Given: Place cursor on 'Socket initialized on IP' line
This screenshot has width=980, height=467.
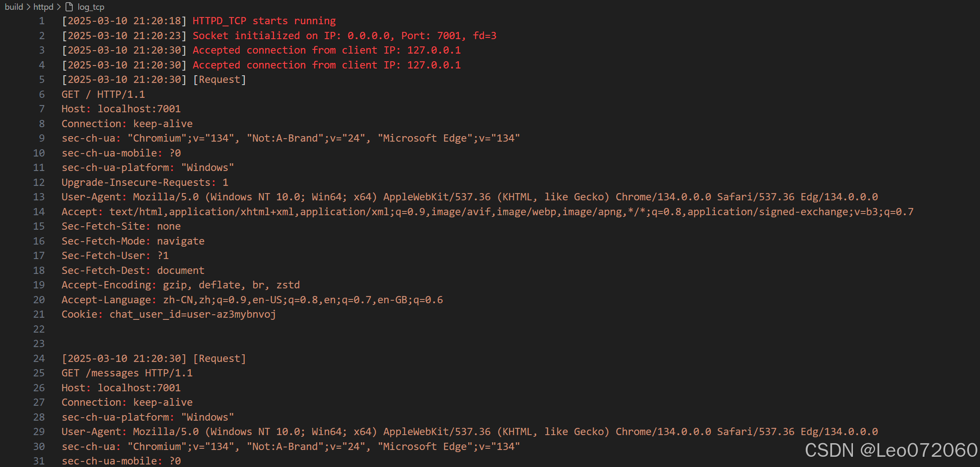Looking at the screenshot, I should [x=344, y=36].
